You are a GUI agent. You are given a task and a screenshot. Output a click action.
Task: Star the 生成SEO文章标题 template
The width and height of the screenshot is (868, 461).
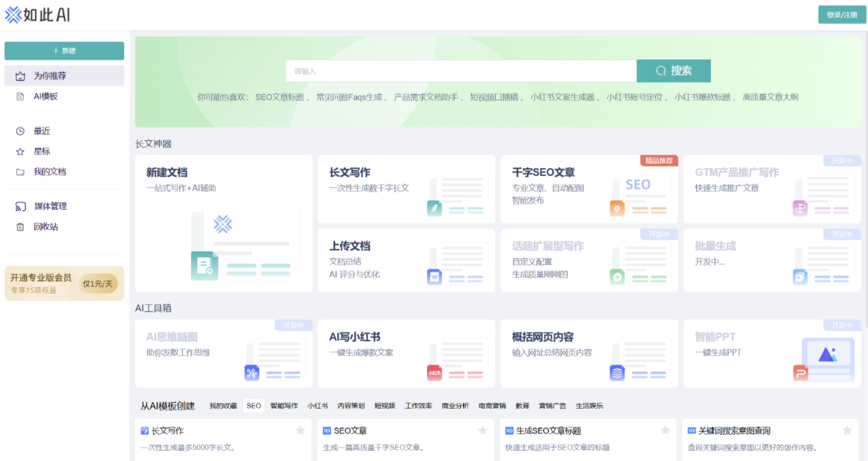click(x=665, y=430)
